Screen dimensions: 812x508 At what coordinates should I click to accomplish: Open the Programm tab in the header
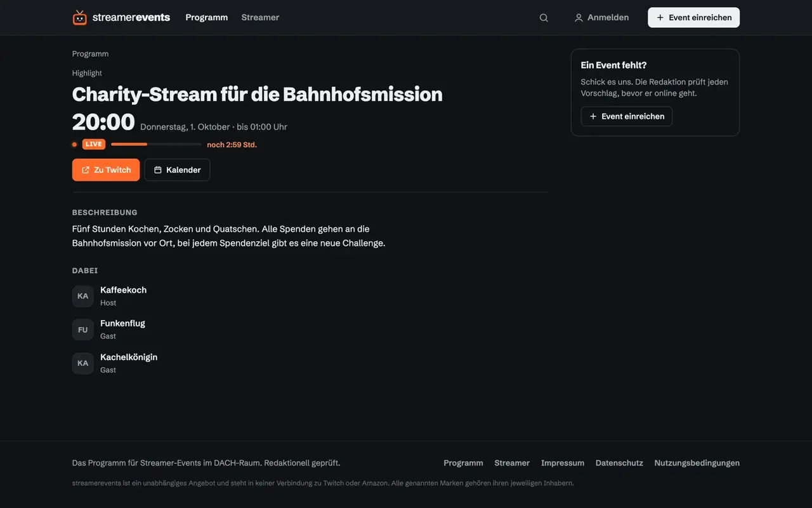(x=207, y=18)
